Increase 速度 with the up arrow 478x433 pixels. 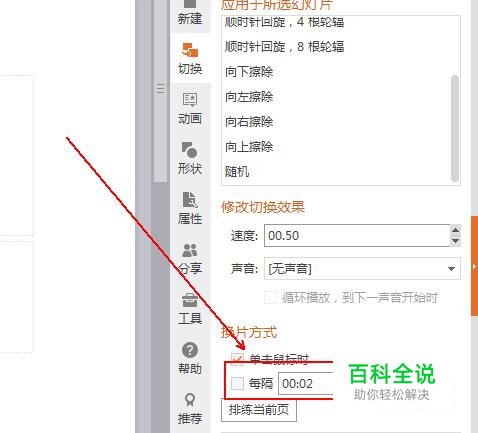455,230
